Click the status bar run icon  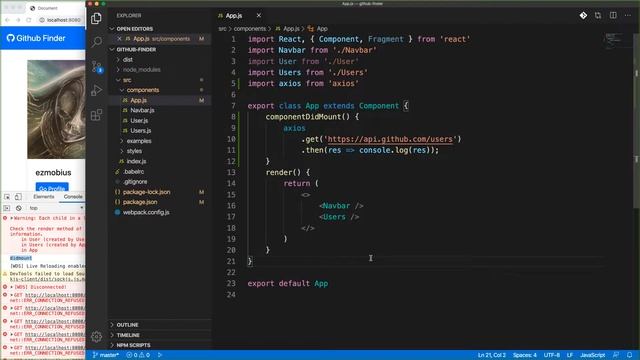pyautogui.click(x=160, y=355)
